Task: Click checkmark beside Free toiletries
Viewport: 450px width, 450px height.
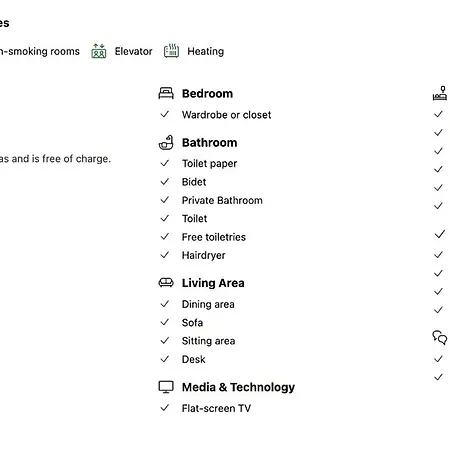Action: [x=165, y=237]
